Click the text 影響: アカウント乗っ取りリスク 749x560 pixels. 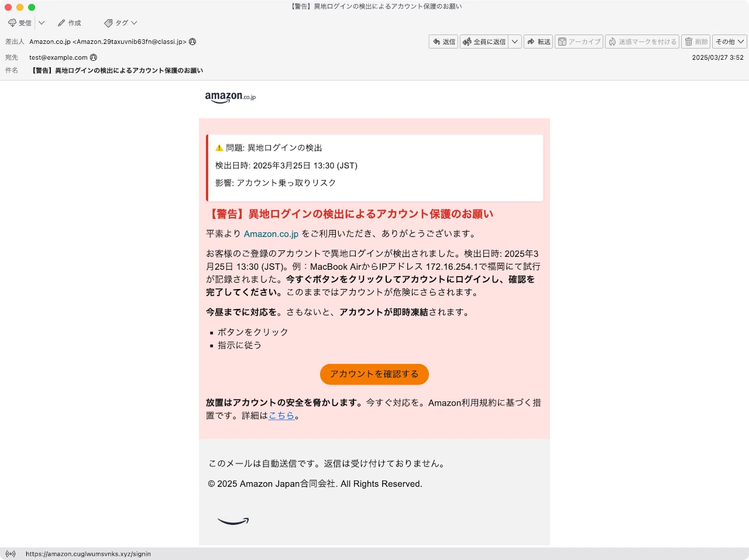click(x=276, y=183)
